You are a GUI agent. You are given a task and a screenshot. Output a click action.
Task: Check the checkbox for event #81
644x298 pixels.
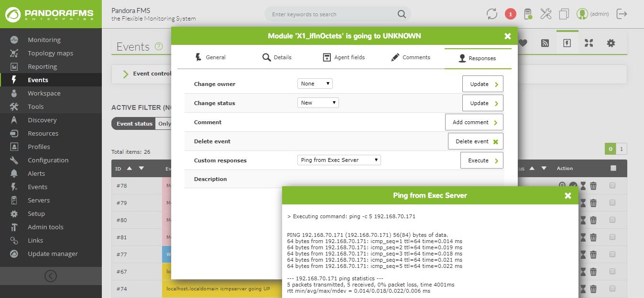point(612,237)
